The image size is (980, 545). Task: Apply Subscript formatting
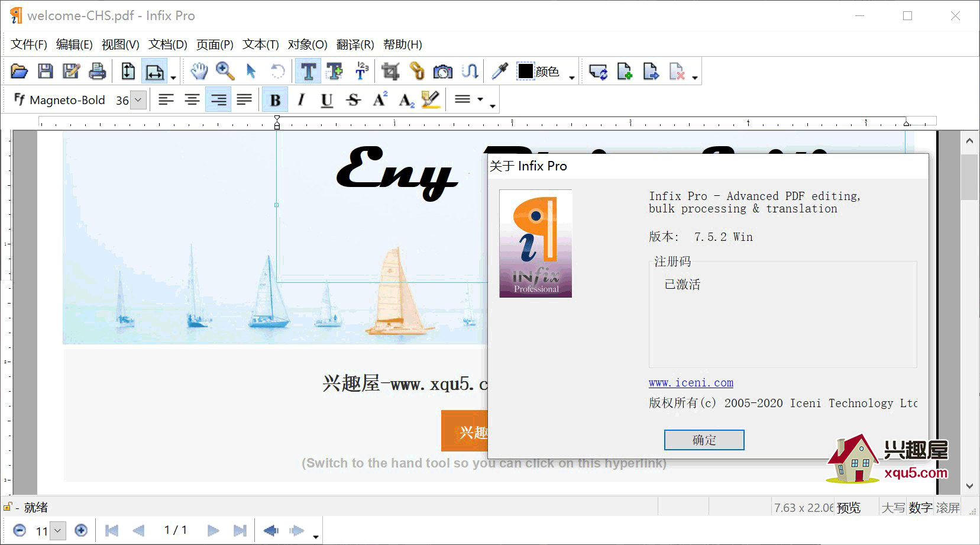click(406, 100)
